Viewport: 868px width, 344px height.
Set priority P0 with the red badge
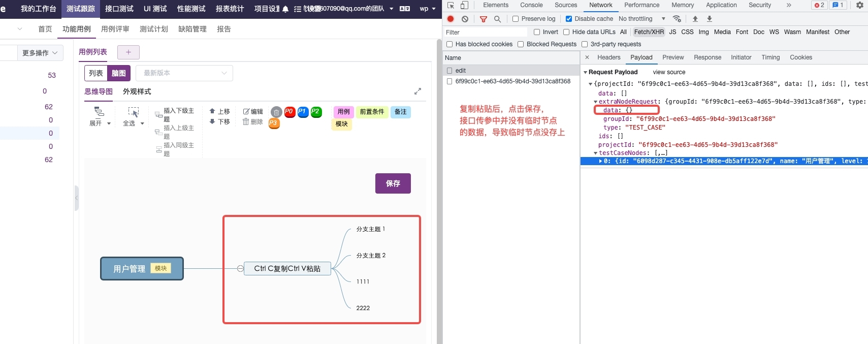(290, 112)
